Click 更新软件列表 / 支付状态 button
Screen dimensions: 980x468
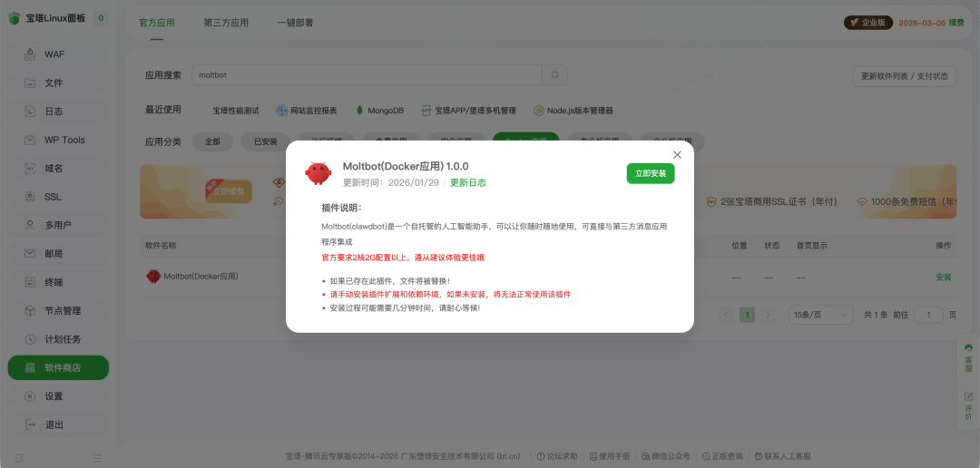coord(905,76)
